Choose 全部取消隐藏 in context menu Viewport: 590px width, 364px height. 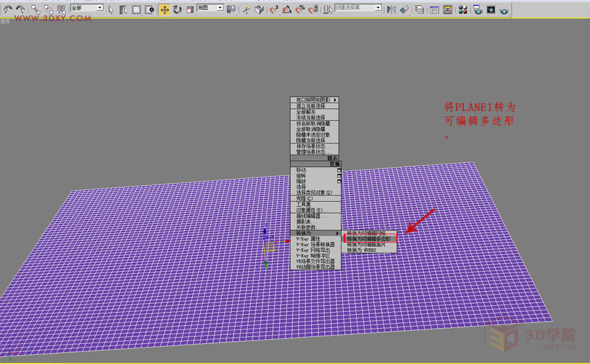click(x=314, y=129)
